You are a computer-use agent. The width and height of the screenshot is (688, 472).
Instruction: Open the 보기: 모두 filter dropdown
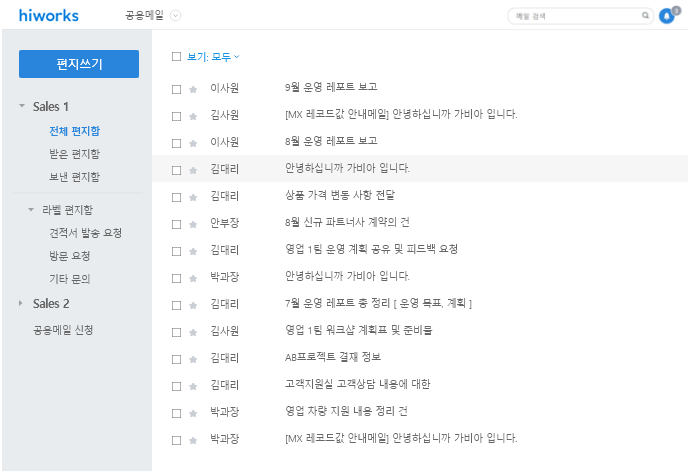tap(213, 57)
